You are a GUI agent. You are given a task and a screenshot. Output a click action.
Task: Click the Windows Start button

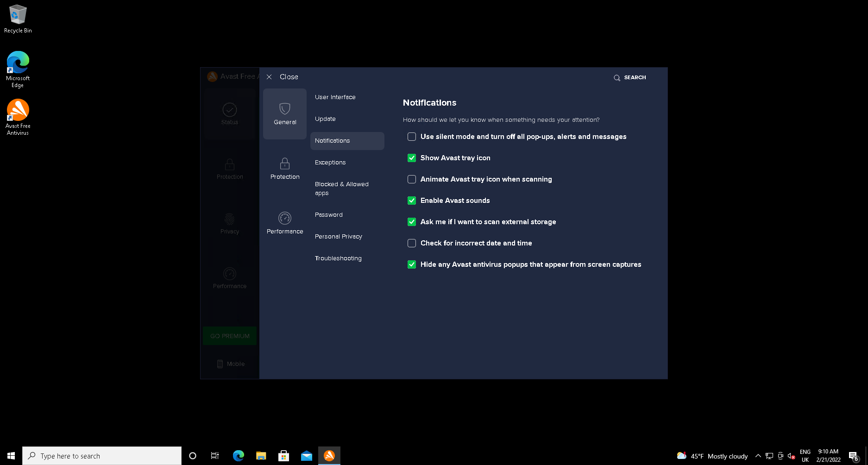tap(11, 456)
